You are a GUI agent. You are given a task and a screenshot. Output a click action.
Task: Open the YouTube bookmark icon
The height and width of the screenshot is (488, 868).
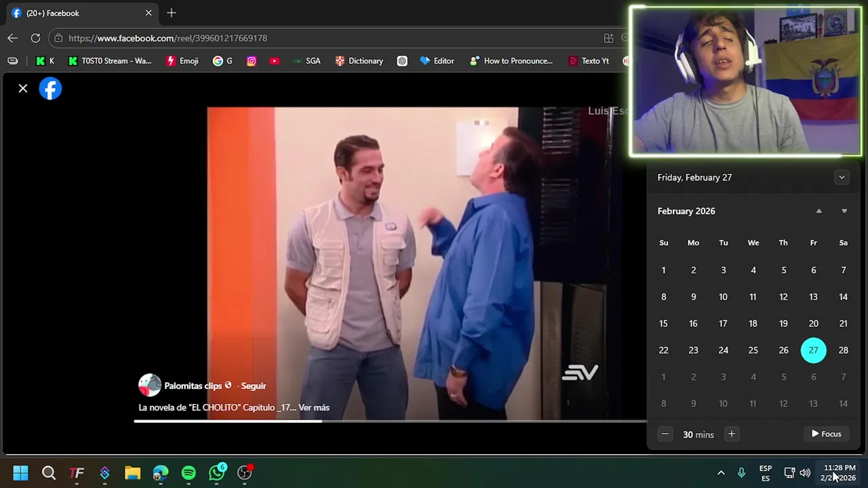pyautogui.click(x=274, y=61)
